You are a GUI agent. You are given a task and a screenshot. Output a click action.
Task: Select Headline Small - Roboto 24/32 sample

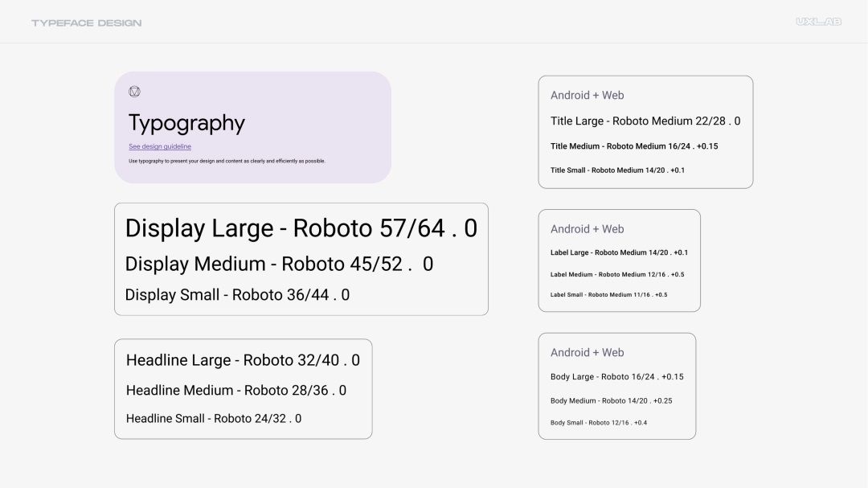pos(214,419)
